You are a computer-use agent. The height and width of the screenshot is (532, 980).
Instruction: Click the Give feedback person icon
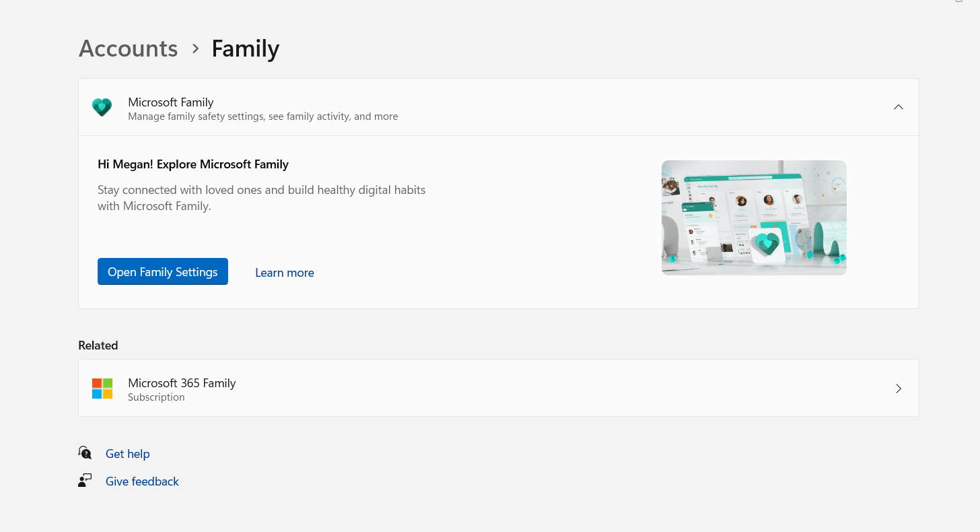click(85, 480)
